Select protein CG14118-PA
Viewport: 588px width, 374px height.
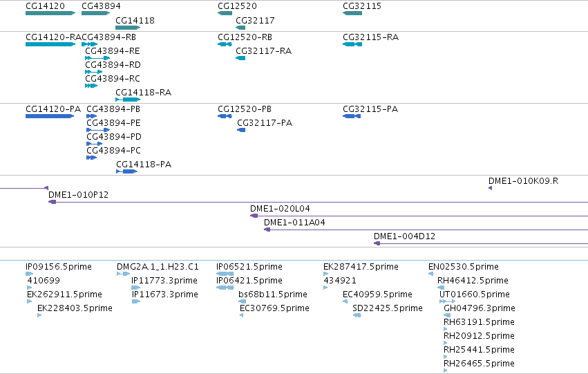click(126, 172)
